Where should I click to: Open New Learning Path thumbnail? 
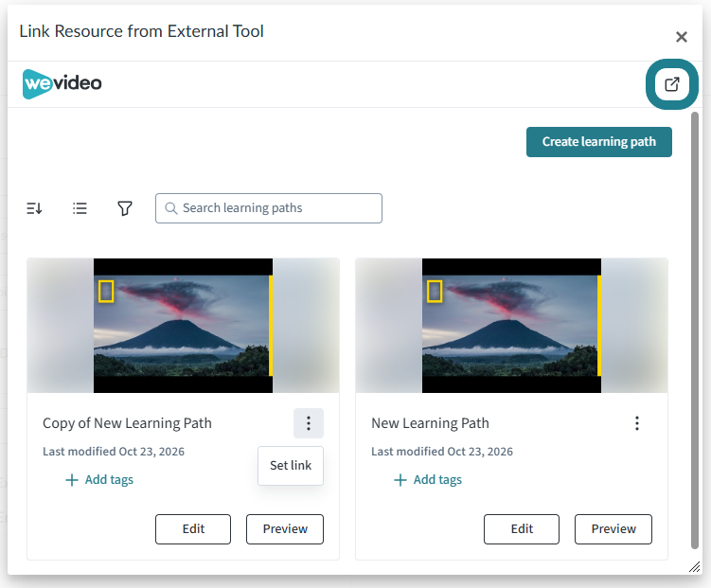coord(511,326)
